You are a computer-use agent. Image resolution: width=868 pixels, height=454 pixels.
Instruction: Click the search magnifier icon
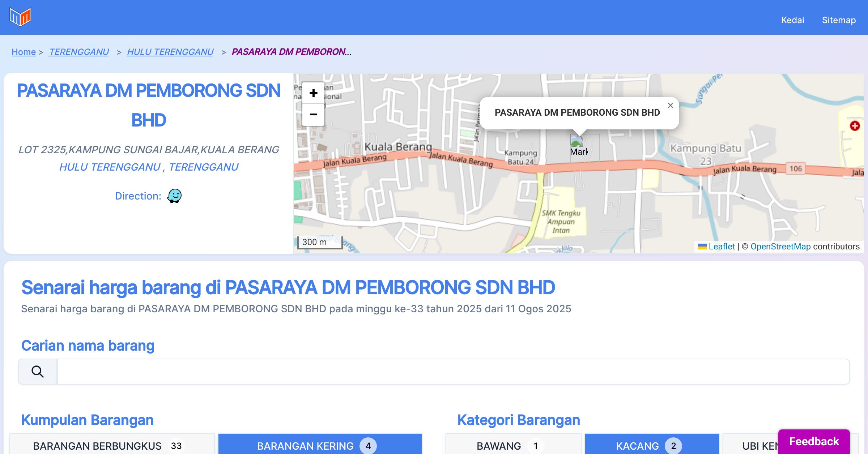(38, 372)
